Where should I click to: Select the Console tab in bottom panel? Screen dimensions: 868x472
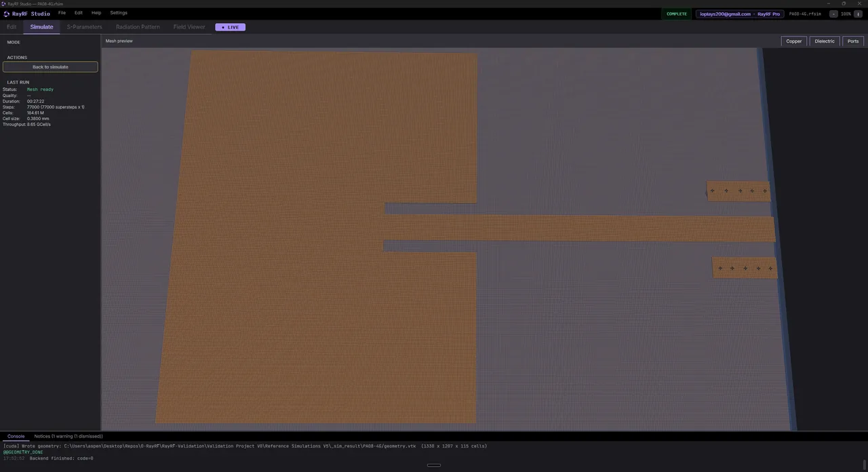(16, 436)
